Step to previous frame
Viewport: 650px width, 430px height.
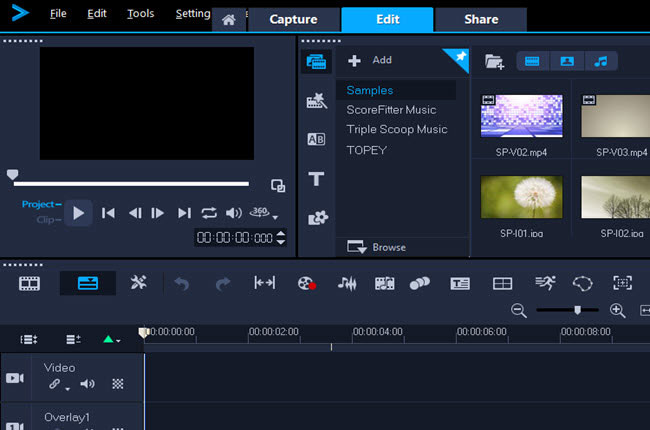click(135, 213)
